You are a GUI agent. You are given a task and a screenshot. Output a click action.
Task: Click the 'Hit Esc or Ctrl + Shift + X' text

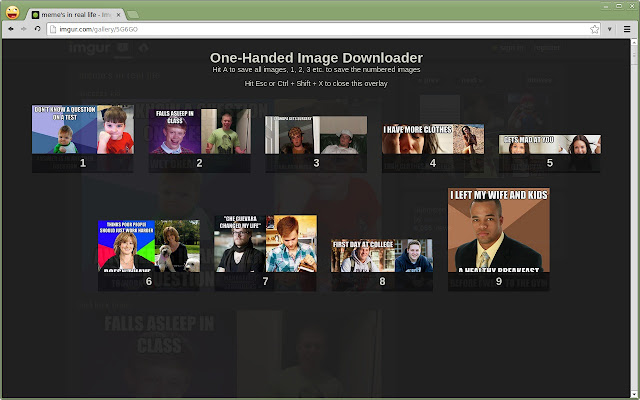316,84
